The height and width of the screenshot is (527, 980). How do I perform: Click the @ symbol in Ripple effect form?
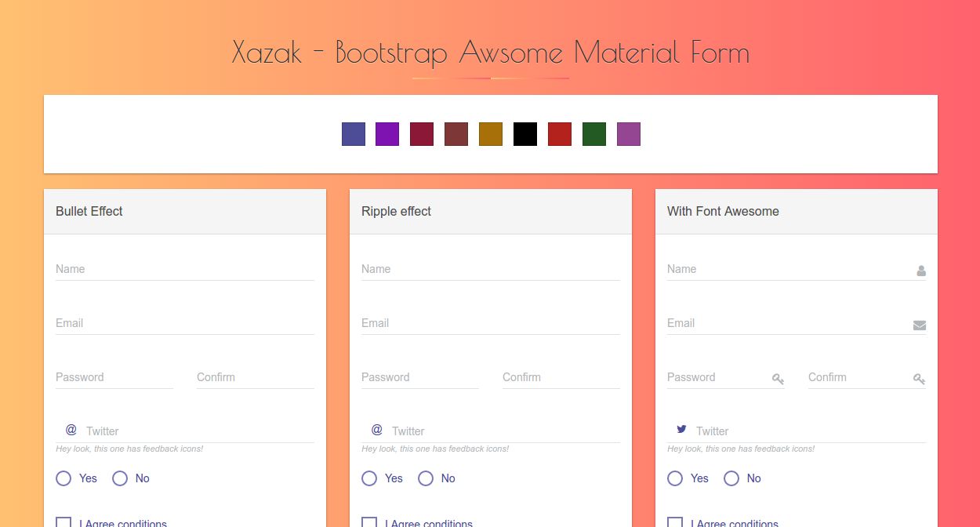(x=377, y=430)
